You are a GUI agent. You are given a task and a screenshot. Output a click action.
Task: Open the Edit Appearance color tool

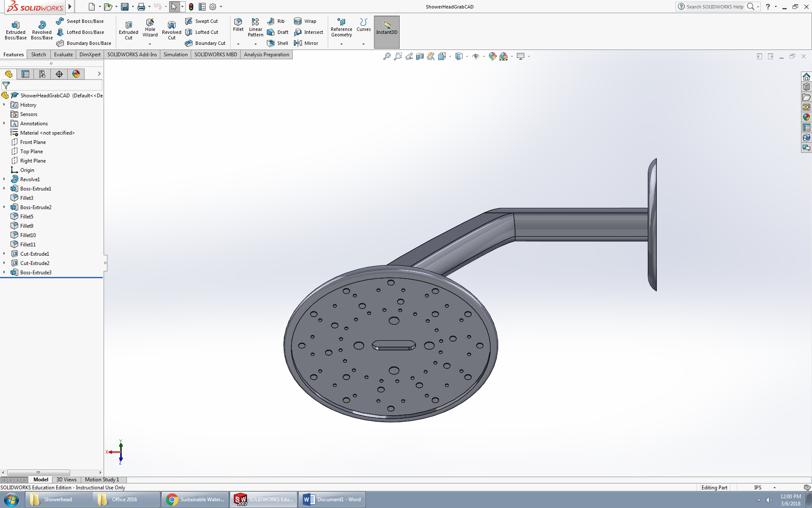[x=492, y=56]
